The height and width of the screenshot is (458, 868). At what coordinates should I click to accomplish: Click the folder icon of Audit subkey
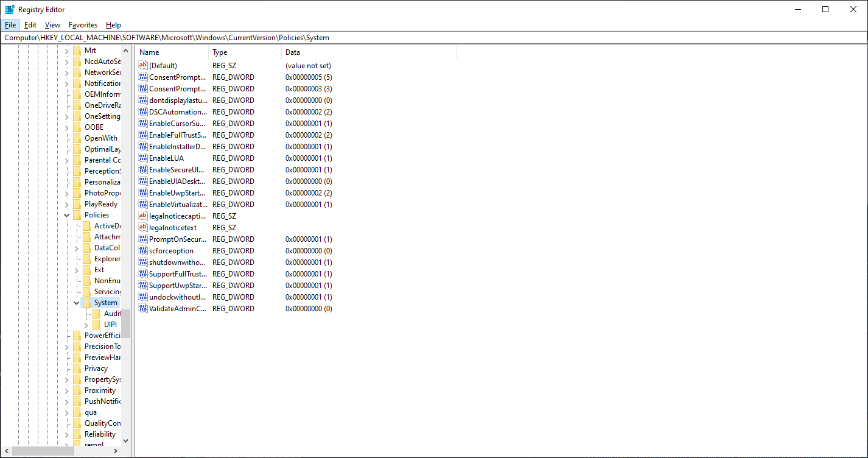(96, 314)
